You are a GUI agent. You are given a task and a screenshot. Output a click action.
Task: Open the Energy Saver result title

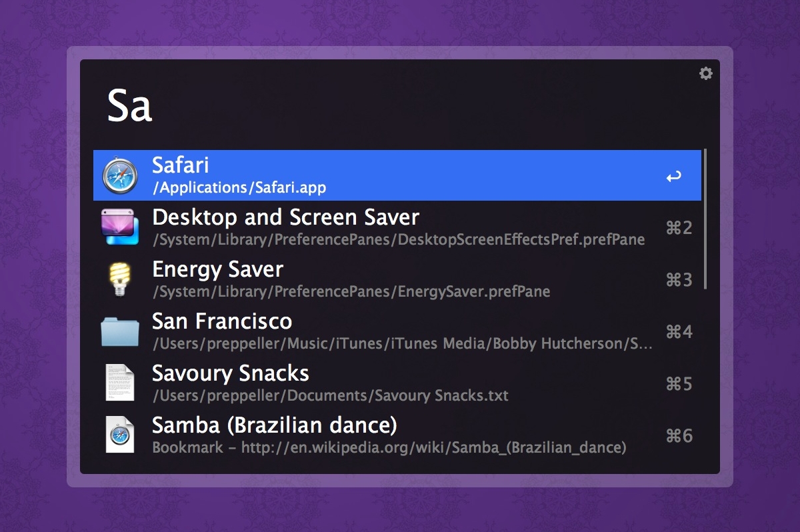217,269
